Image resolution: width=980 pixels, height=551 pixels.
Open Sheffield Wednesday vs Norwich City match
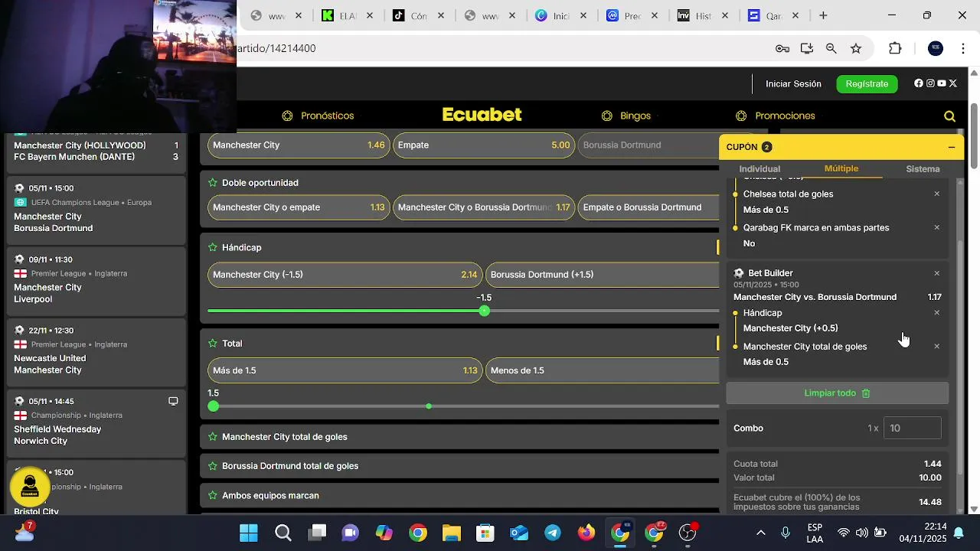pyautogui.click(x=96, y=423)
